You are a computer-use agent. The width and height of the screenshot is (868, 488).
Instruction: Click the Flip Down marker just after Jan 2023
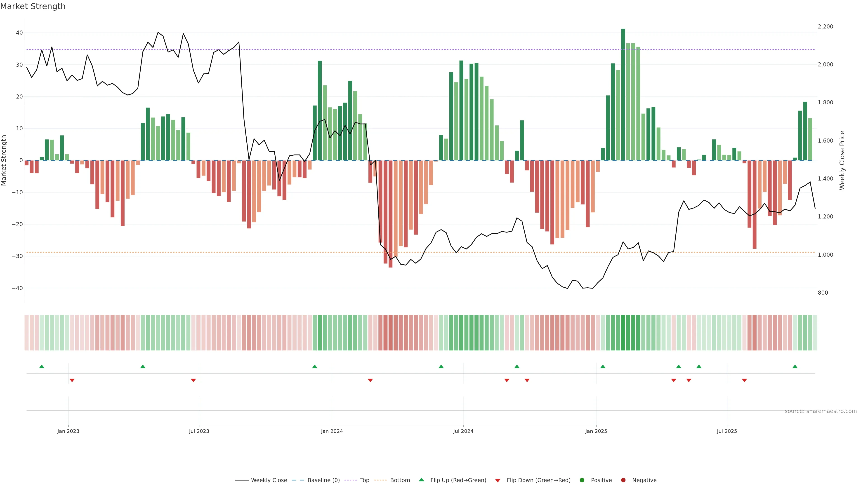(72, 380)
